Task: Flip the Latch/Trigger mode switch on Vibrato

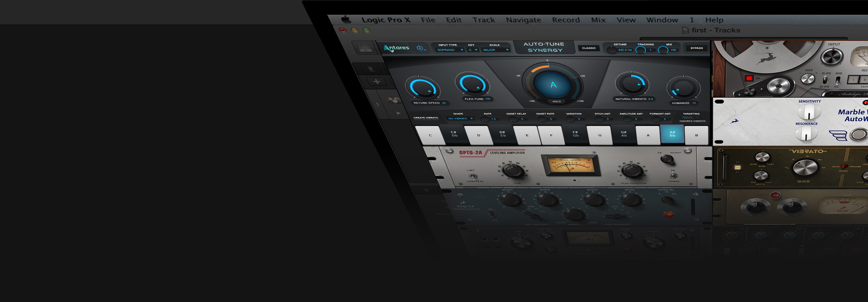Action: (x=844, y=166)
